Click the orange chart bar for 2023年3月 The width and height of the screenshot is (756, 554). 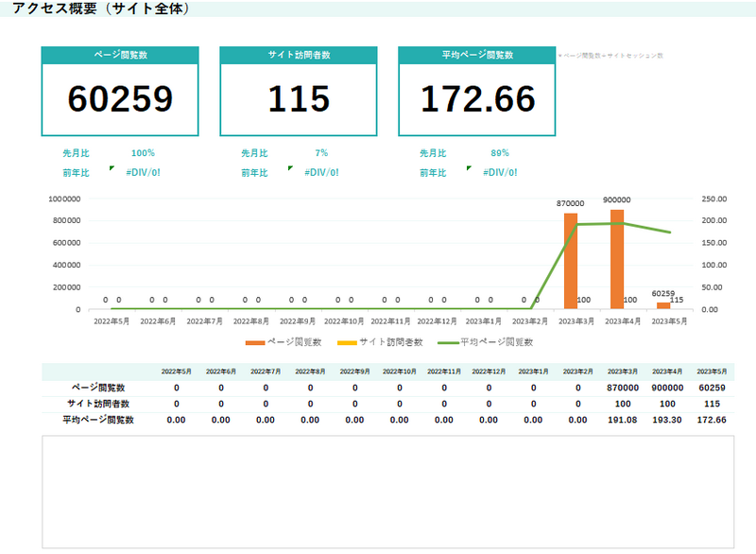pos(570,260)
